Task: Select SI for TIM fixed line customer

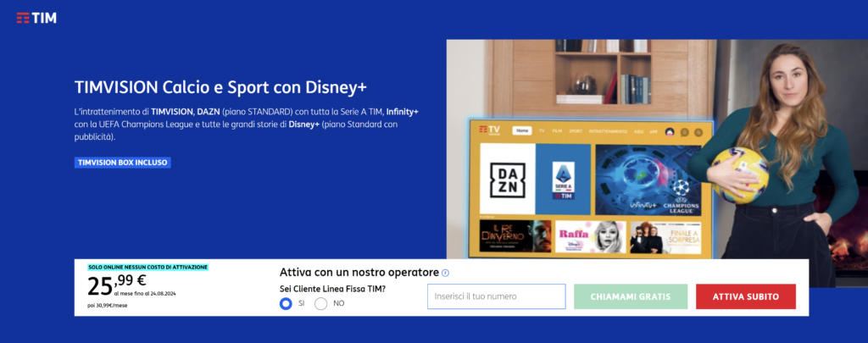Action: point(286,303)
